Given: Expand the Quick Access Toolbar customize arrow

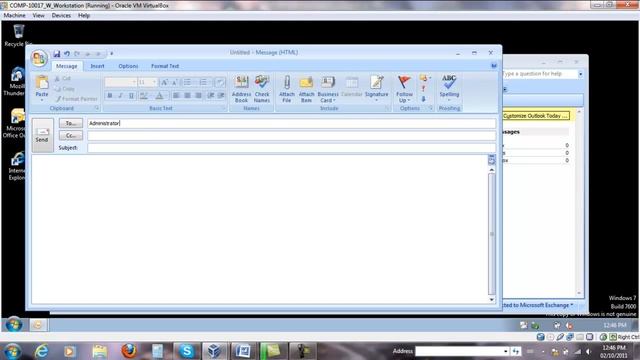Looking at the screenshot, I should coord(111,53).
